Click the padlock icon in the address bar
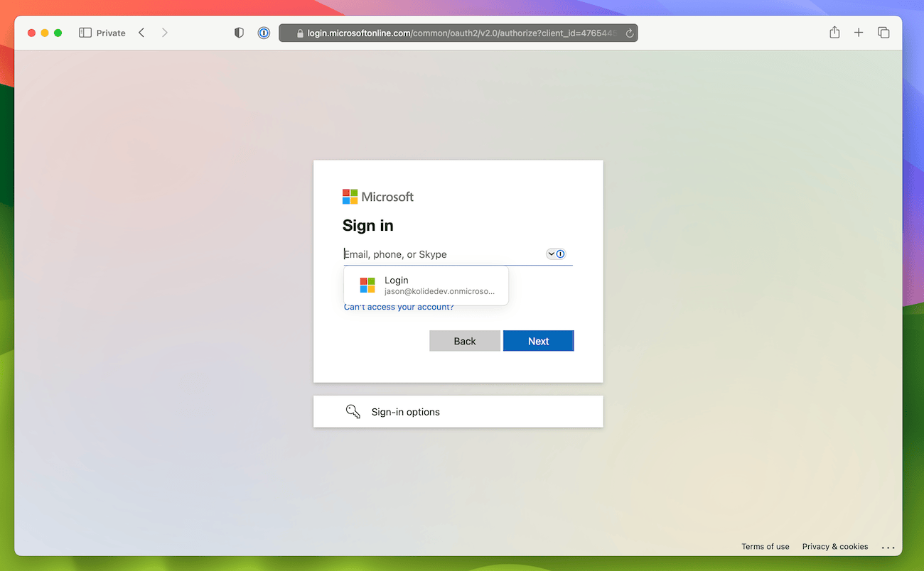The width and height of the screenshot is (924, 571). 299,32
